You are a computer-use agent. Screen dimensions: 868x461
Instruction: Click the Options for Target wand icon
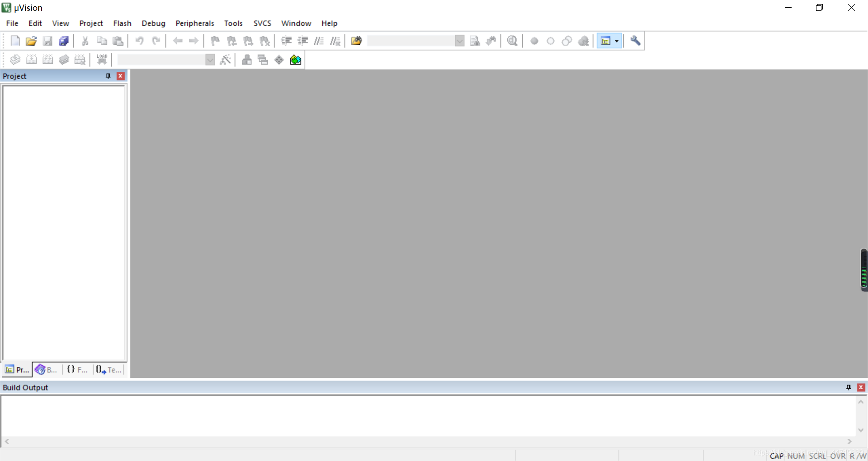tap(225, 60)
